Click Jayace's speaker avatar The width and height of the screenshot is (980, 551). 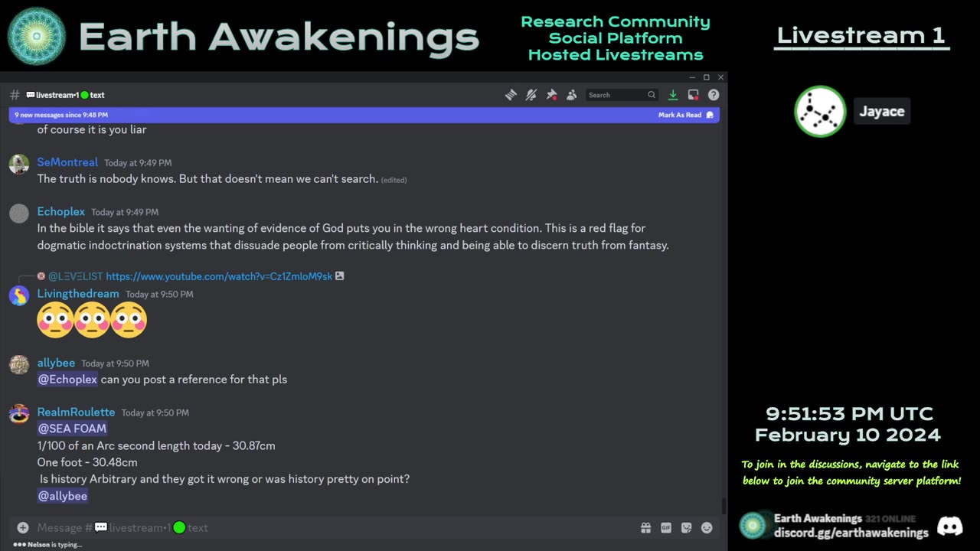[x=820, y=112]
